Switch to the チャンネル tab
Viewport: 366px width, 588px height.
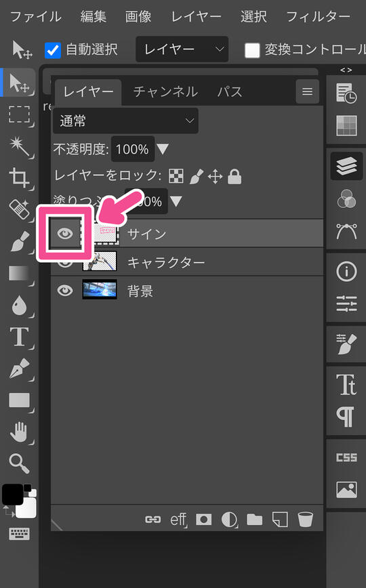coord(165,91)
